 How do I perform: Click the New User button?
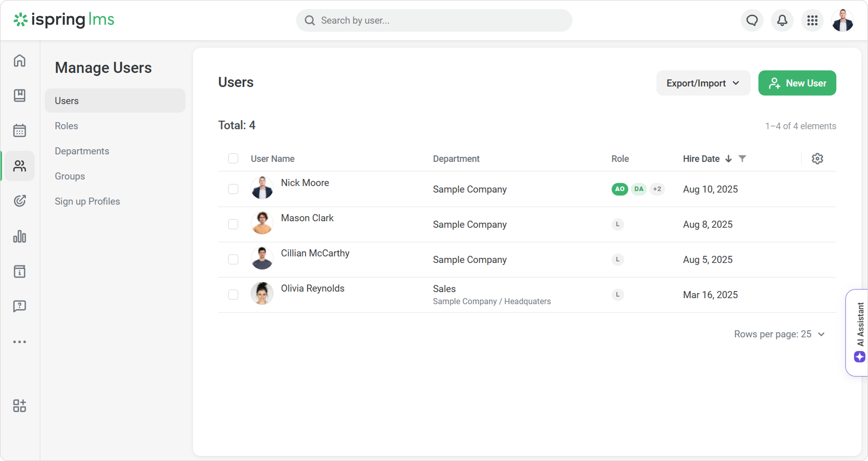(x=797, y=83)
